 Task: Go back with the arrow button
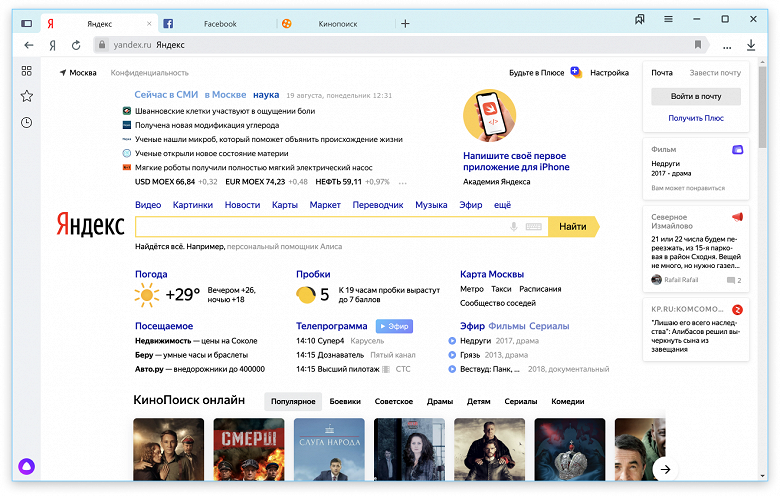[29, 45]
